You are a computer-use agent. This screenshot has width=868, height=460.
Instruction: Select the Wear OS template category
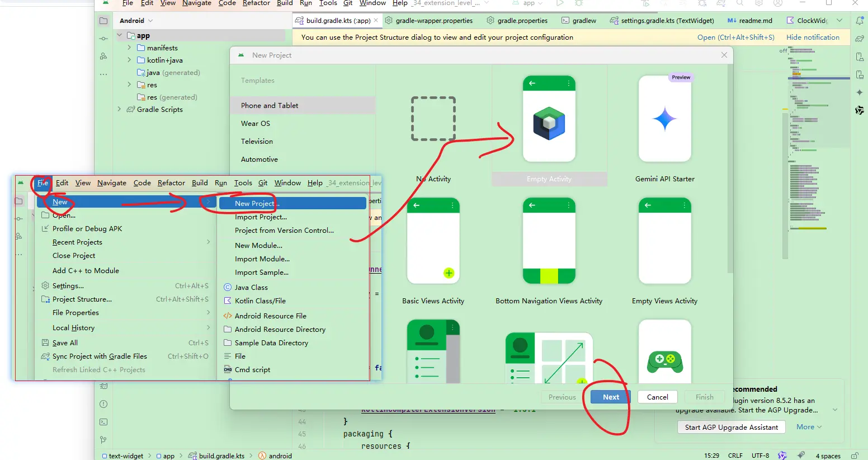pyautogui.click(x=256, y=124)
